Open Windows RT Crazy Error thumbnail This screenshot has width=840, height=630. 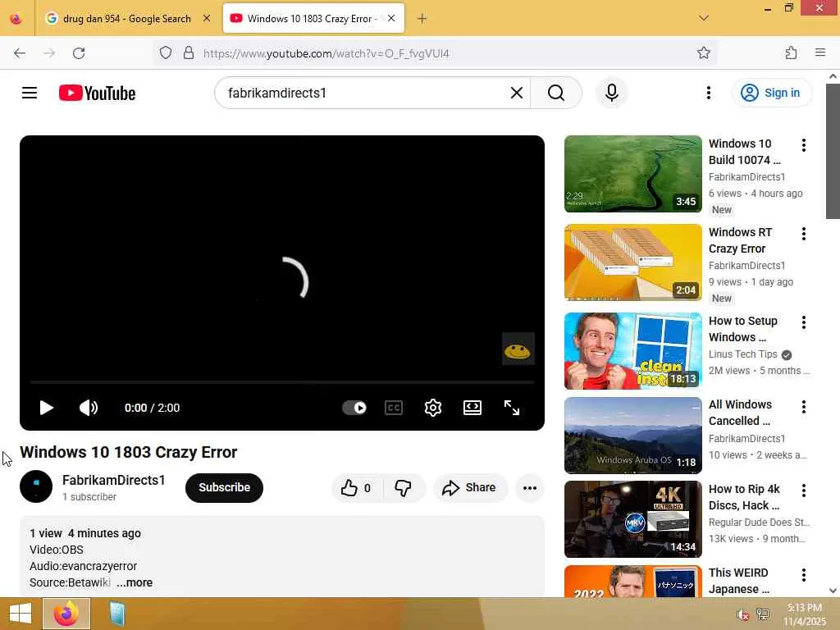[632, 262]
